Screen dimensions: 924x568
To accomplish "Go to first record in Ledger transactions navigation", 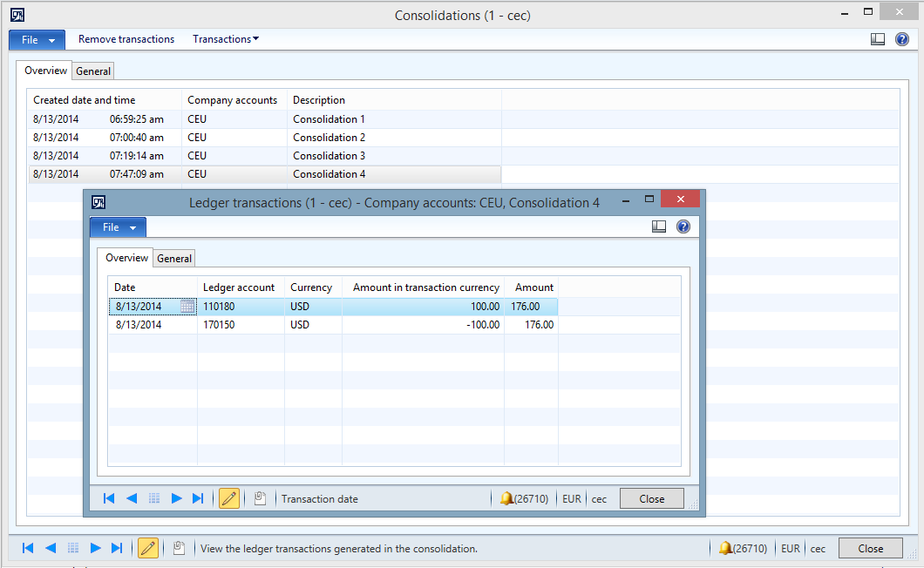I will click(x=109, y=498).
